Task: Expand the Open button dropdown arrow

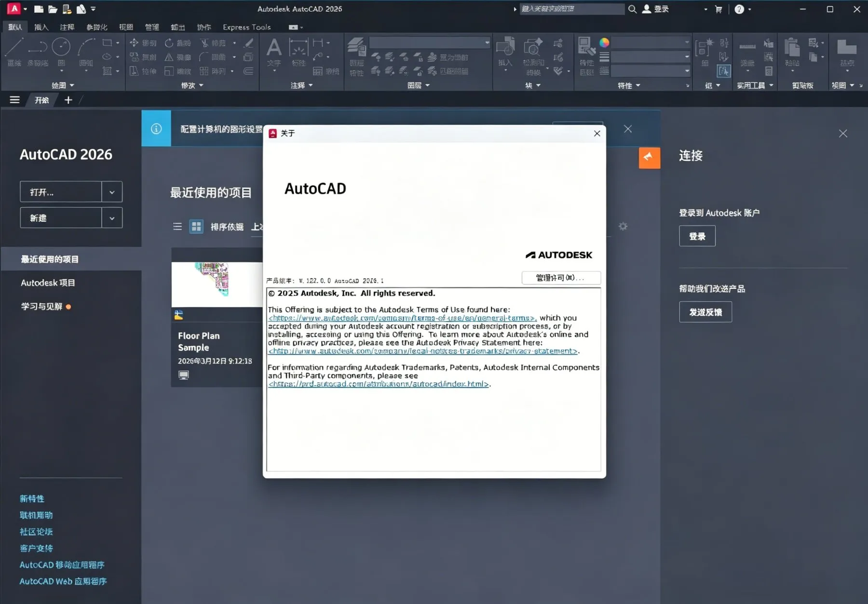Action: click(x=112, y=192)
